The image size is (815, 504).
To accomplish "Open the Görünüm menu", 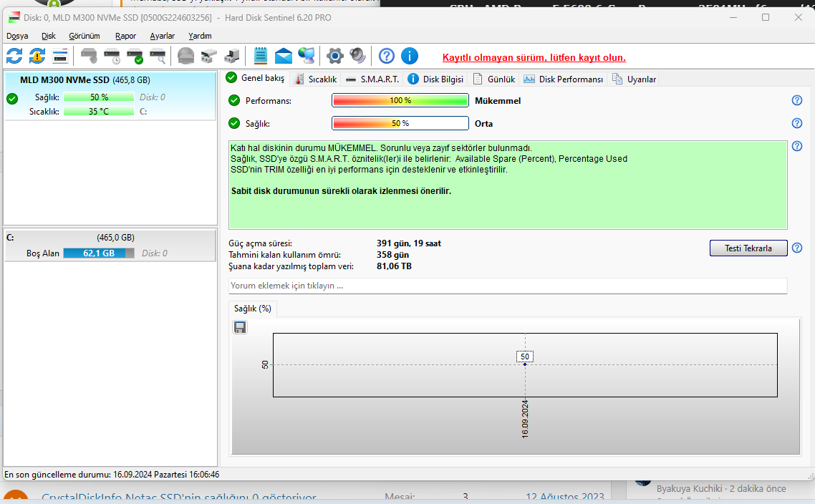I will 85,36.
